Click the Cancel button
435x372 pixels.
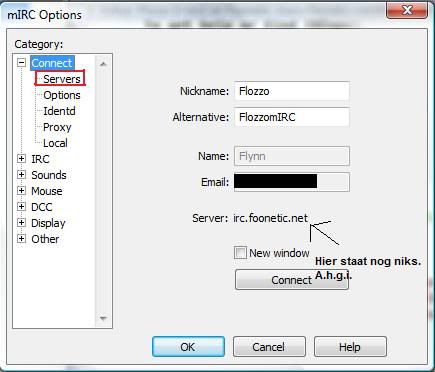[269, 347]
